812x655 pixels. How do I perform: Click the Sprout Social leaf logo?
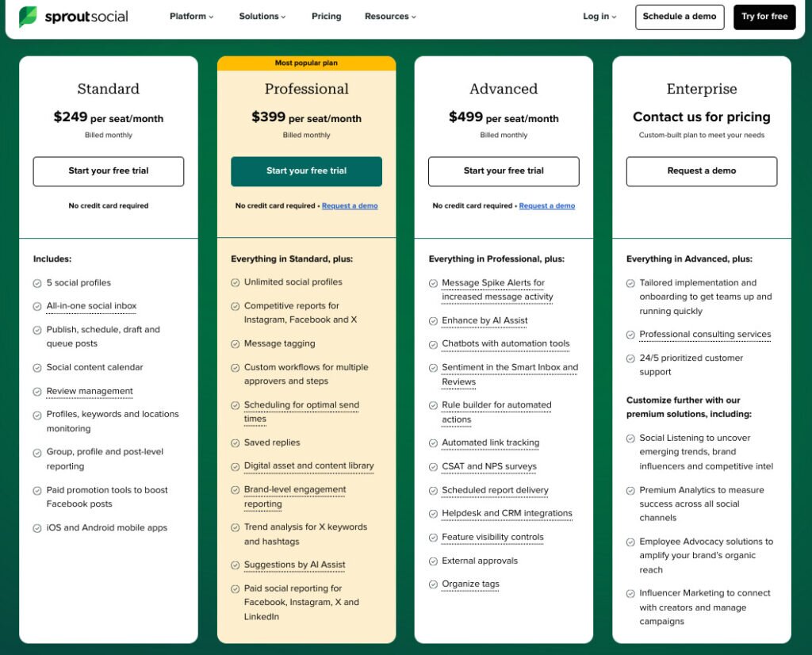[x=28, y=17]
